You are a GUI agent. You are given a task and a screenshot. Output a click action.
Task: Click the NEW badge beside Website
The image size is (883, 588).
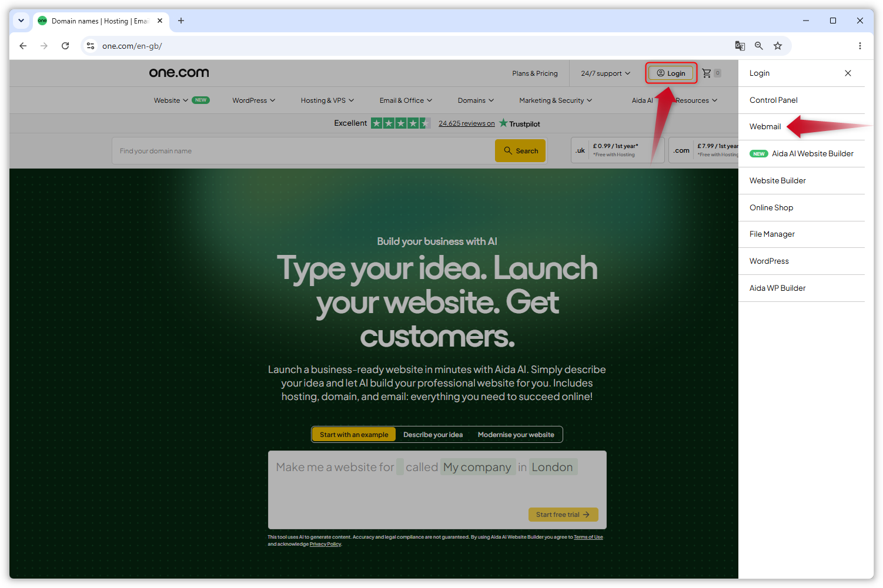(x=200, y=100)
